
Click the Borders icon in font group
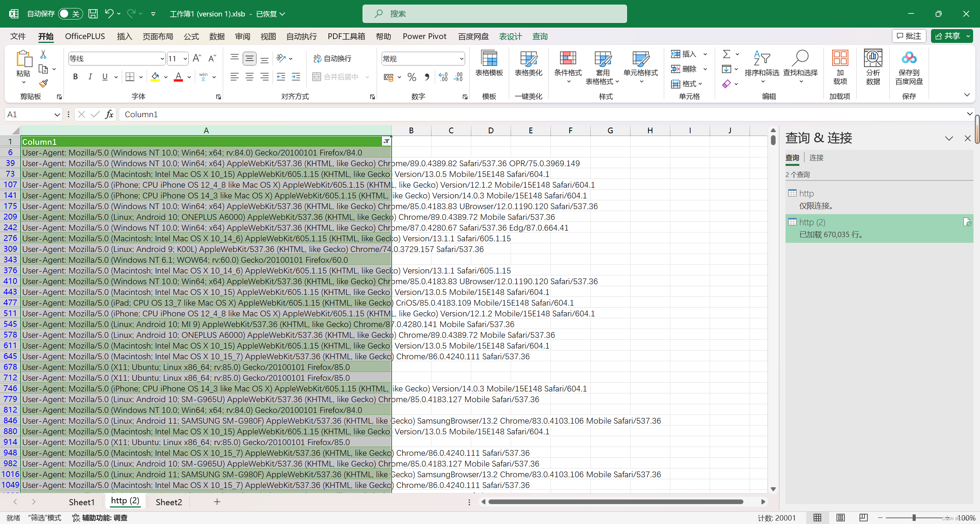(130, 77)
